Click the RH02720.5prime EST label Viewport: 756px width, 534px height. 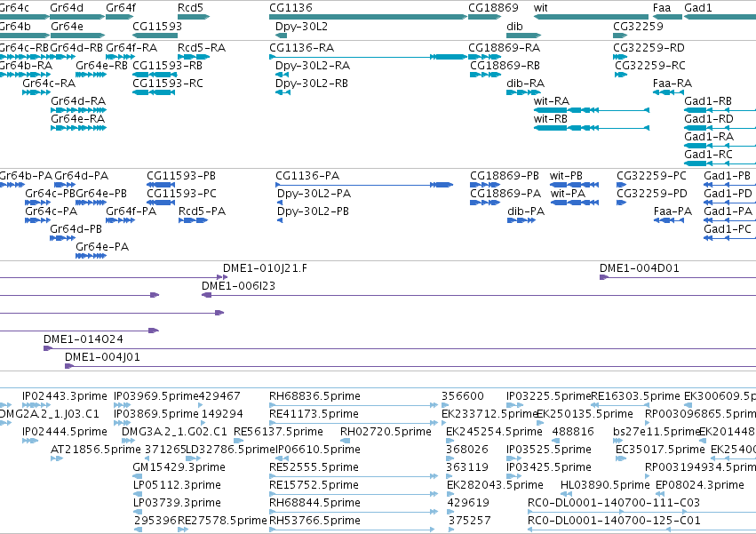click(x=386, y=431)
